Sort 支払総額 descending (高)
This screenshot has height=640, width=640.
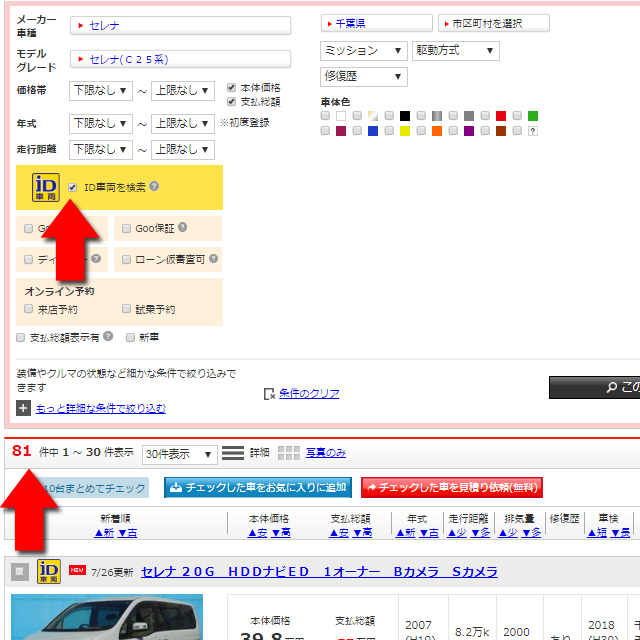click(362, 533)
